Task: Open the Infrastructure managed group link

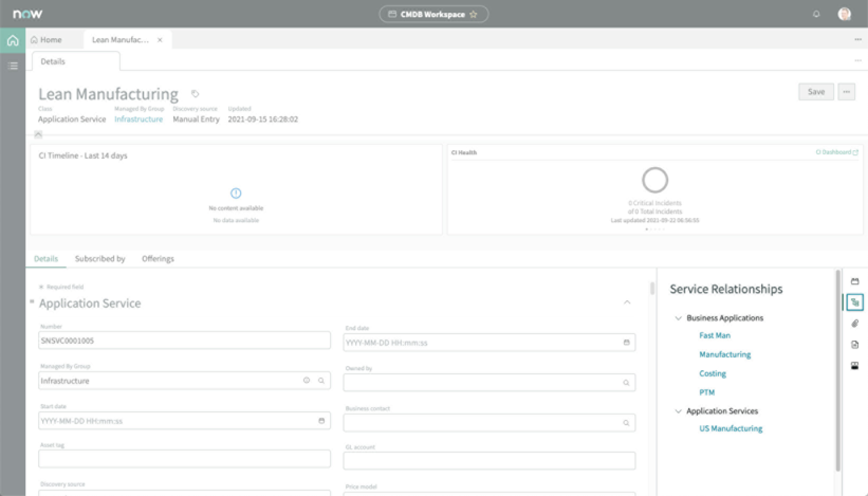Action: tap(138, 119)
